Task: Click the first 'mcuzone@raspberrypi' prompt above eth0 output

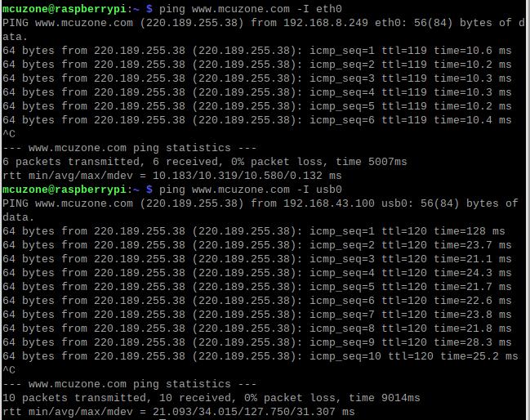Action: coord(65,9)
